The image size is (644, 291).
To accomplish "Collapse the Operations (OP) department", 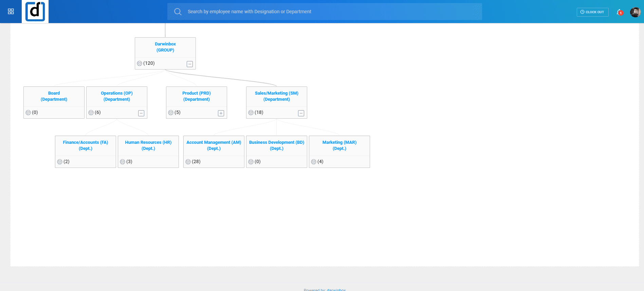I will (141, 113).
